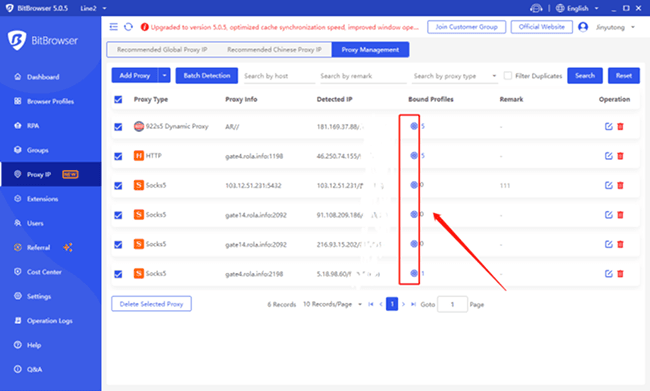Click the Reset button
Image resolution: width=650 pixels, height=391 pixels.
coord(623,75)
